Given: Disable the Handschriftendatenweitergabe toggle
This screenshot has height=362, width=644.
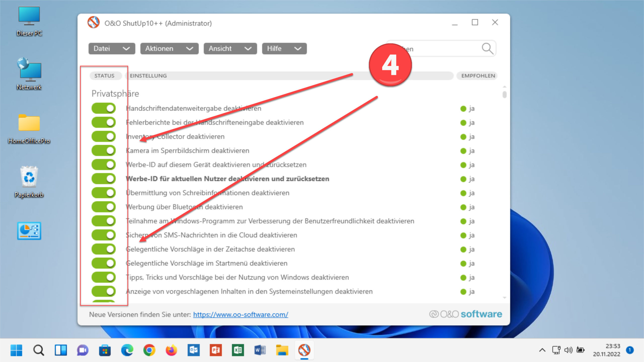Looking at the screenshot, I should click(x=103, y=108).
